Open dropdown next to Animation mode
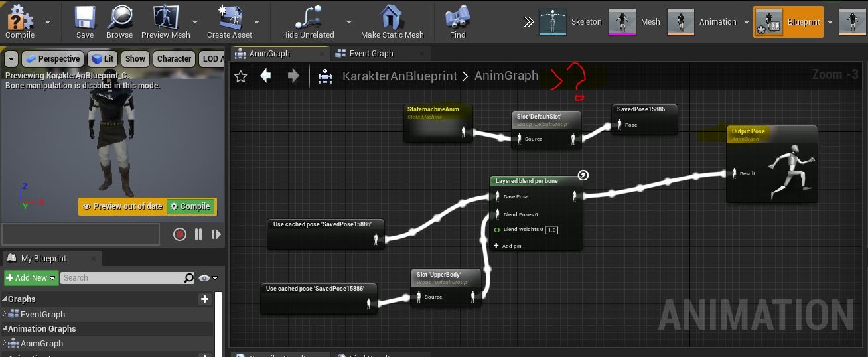Screen dimensions: 868x357 coord(747,22)
